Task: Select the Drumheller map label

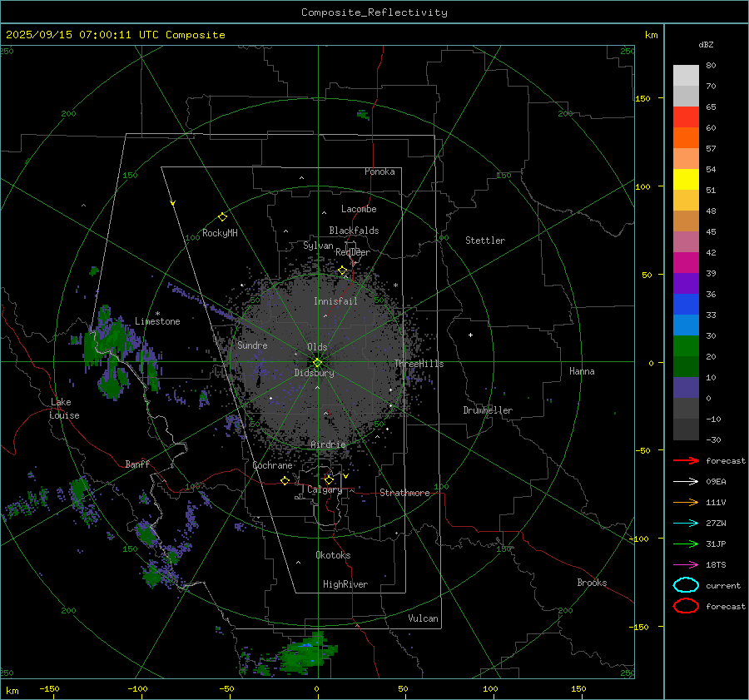Action: click(488, 410)
